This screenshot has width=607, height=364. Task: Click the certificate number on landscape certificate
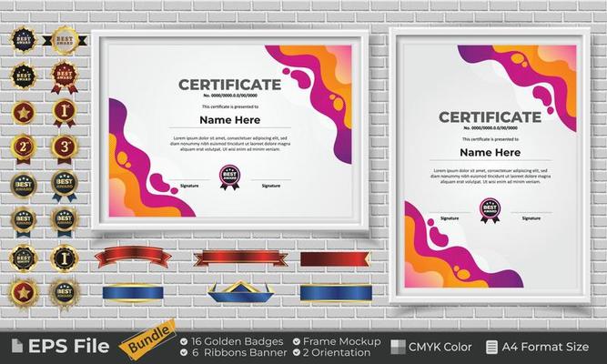tap(230, 96)
